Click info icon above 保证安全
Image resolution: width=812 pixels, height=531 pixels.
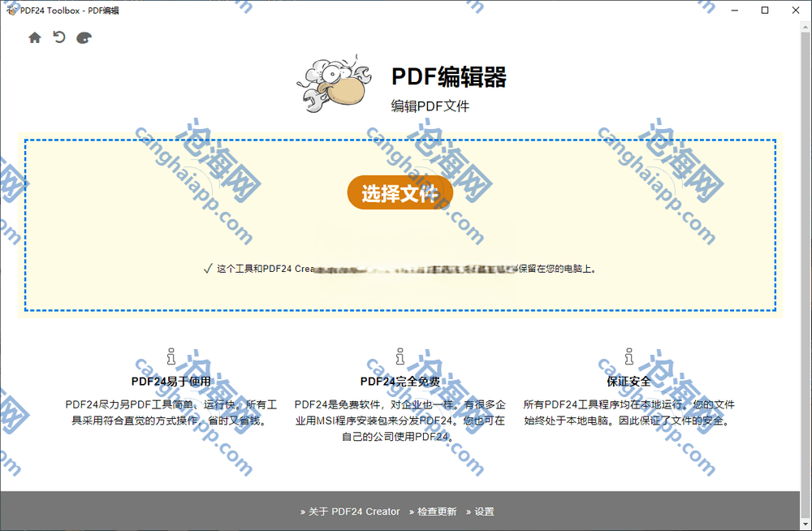coord(628,356)
